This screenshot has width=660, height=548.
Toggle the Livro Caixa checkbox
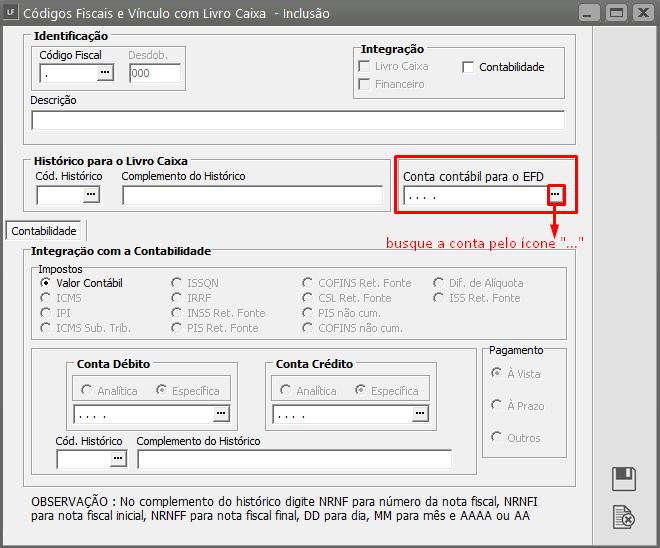(364, 67)
